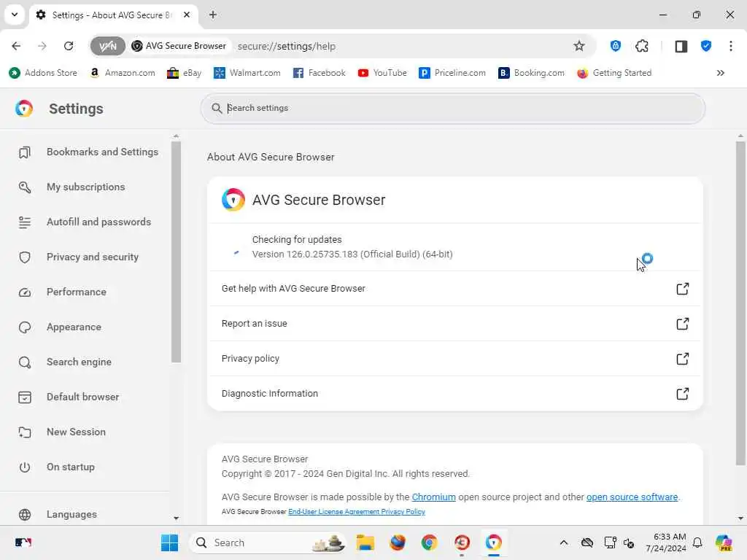747x560 pixels.
Task: Open the End-User License Agreement link
Action: (334, 512)
